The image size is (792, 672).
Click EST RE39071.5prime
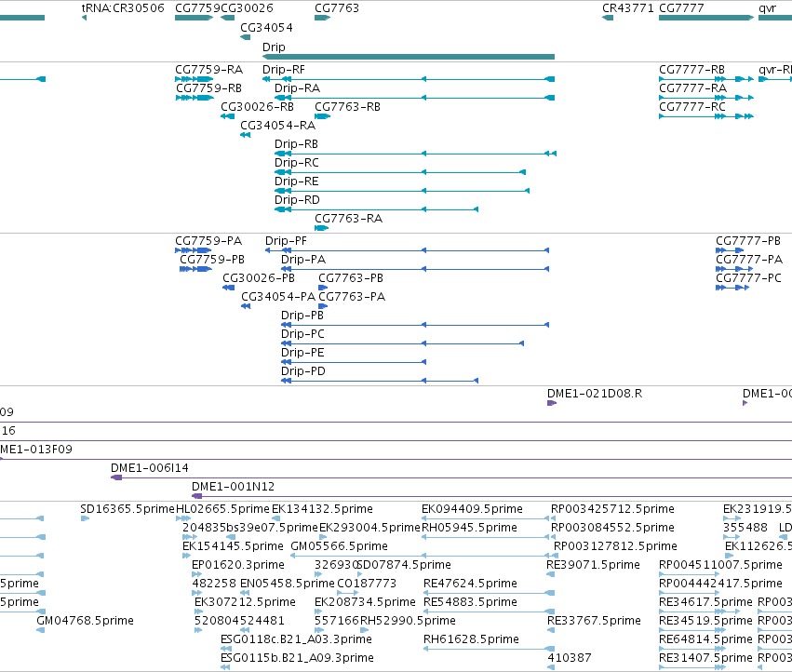593,565
